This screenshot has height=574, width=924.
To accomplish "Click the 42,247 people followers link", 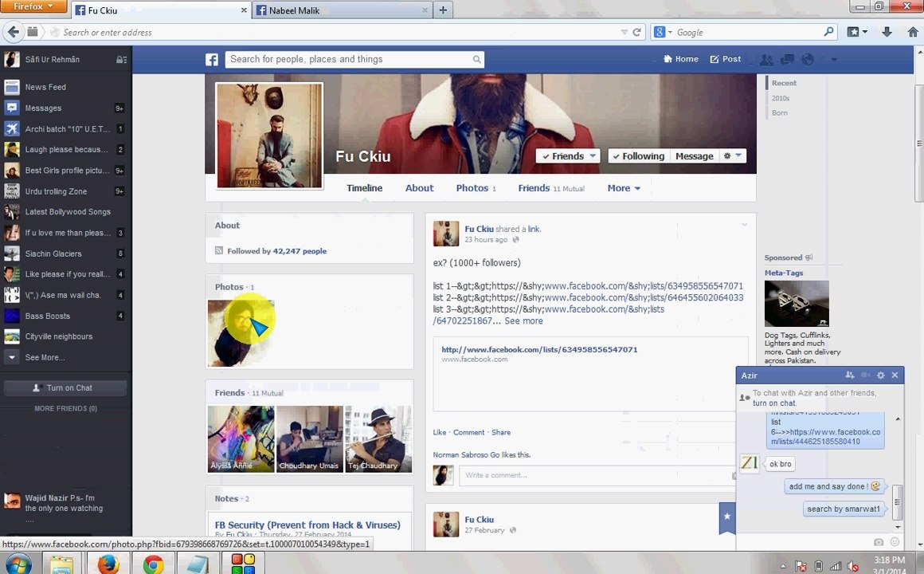I will [x=300, y=250].
